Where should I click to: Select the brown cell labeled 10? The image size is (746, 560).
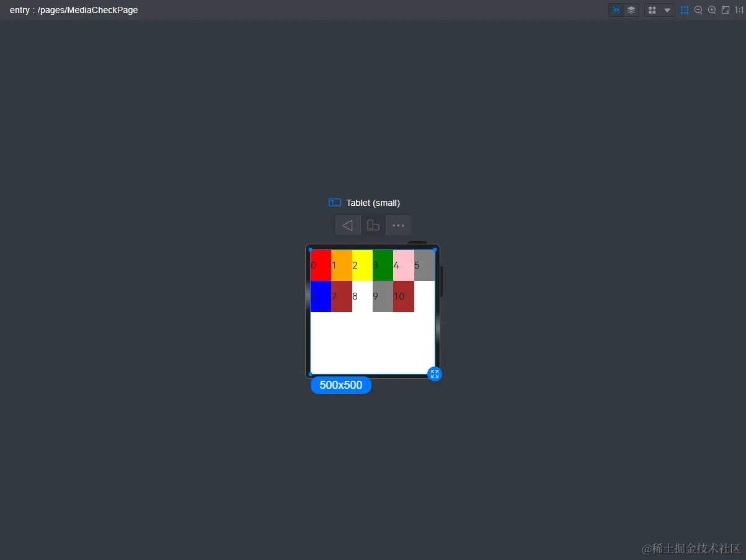(404, 296)
